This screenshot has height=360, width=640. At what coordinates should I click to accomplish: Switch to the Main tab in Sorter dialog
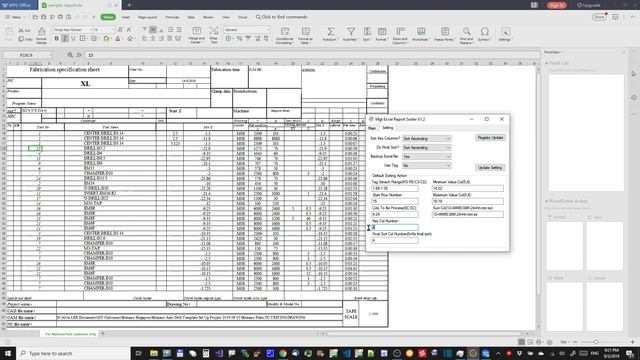372,128
